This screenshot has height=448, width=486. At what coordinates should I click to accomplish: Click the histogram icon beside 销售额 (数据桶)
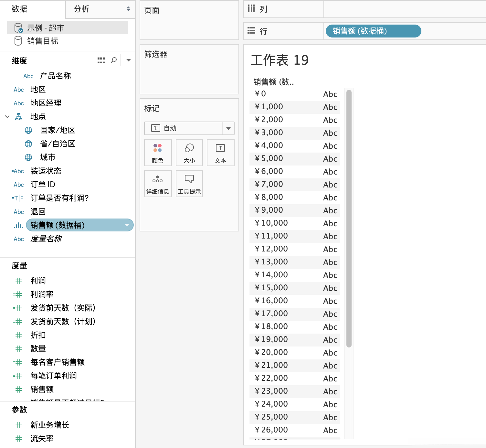[18, 225]
